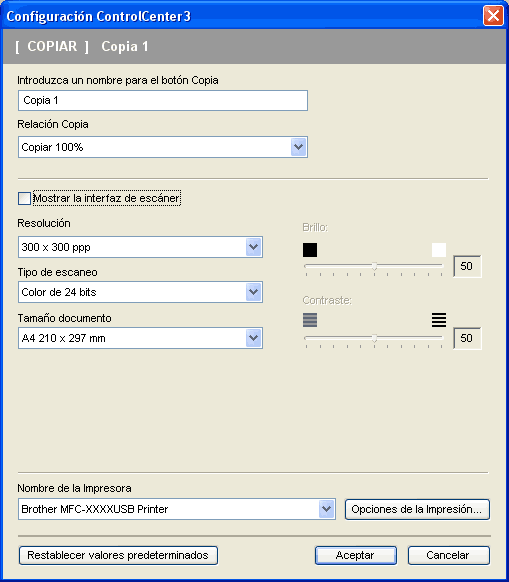Click the Brillo slider thumb
Image resolution: width=509 pixels, height=582 pixels.
click(374, 266)
